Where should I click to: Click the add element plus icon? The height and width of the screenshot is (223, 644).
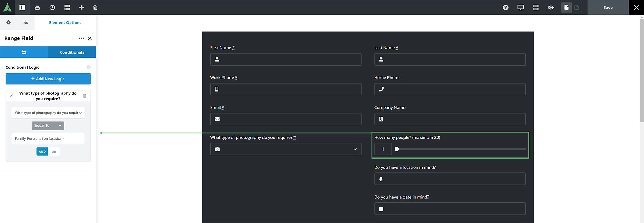point(81,7)
